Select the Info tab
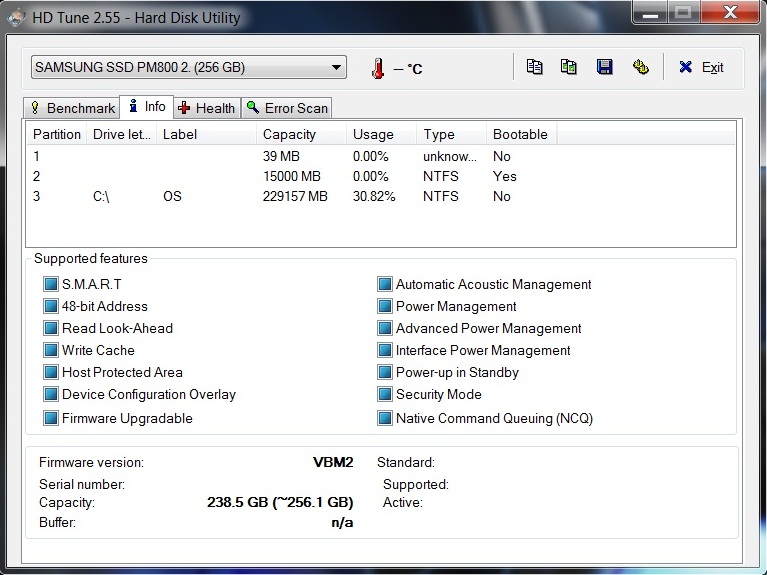The image size is (767, 575). pyautogui.click(x=147, y=107)
